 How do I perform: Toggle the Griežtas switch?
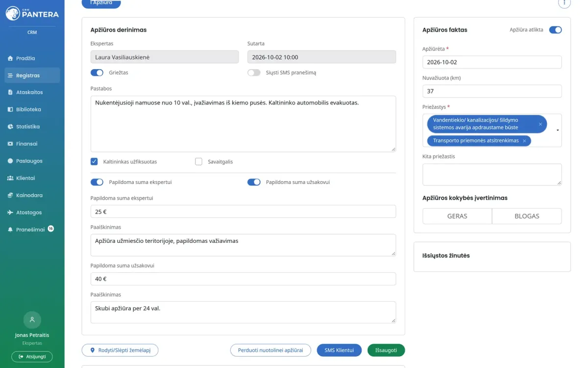(x=97, y=73)
